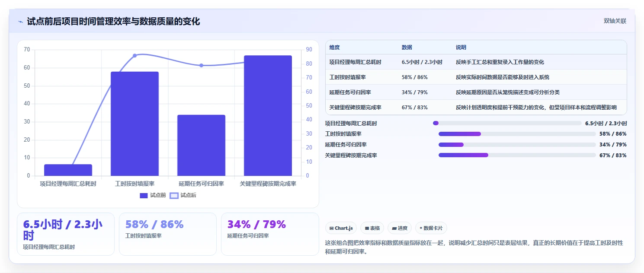
Task: Click the summary paragraph below the tags
Action: [474, 247]
